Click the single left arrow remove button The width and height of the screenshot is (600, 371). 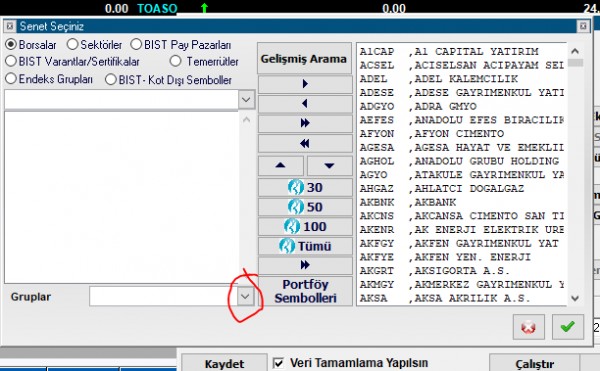(305, 104)
